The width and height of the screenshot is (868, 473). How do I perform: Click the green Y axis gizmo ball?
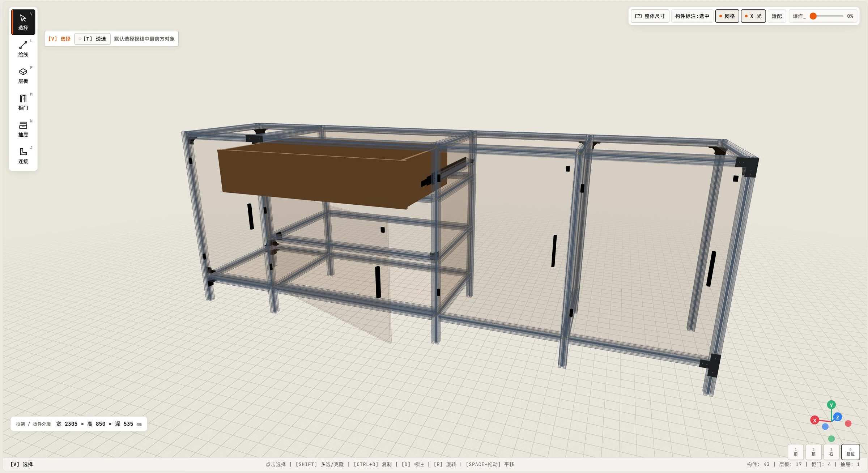tap(831, 405)
